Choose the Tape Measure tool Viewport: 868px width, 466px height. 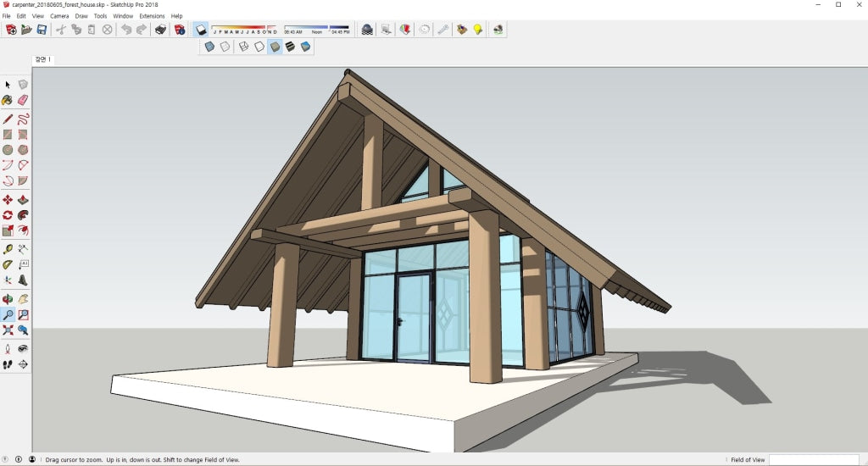click(x=8, y=250)
